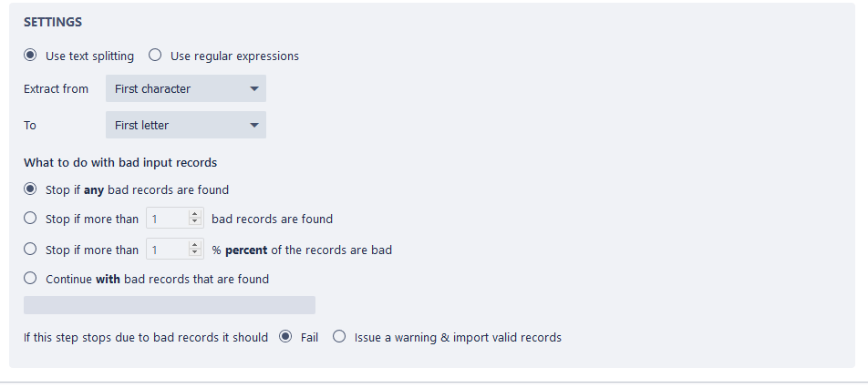Select Stop if more than percent radio

click(x=31, y=249)
